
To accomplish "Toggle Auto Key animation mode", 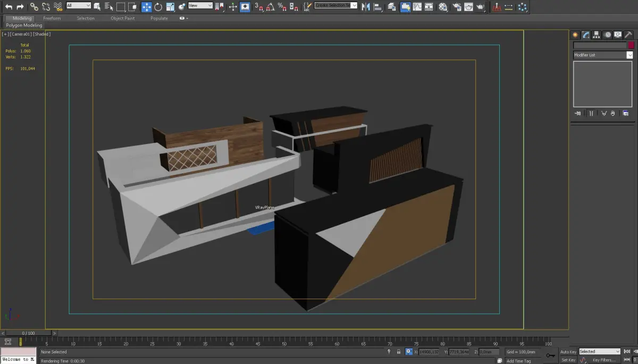I will point(568,352).
